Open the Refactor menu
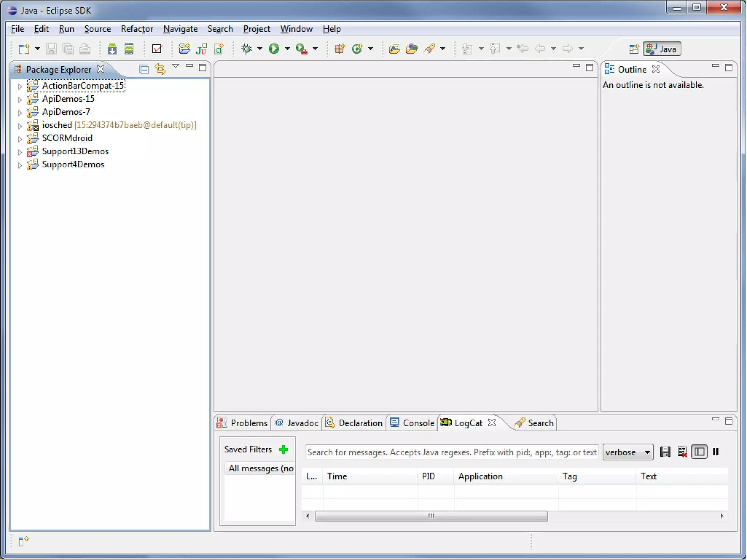 137,29
